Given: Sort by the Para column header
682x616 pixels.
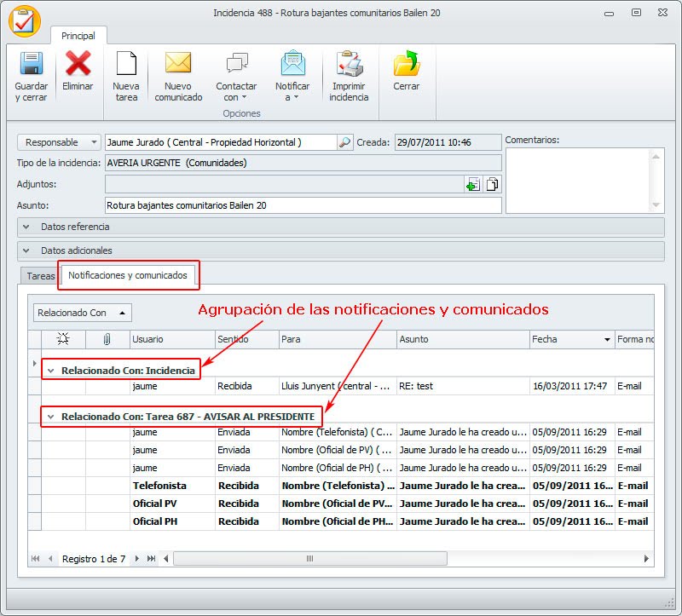Looking at the screenshot, I should point(338,339).
